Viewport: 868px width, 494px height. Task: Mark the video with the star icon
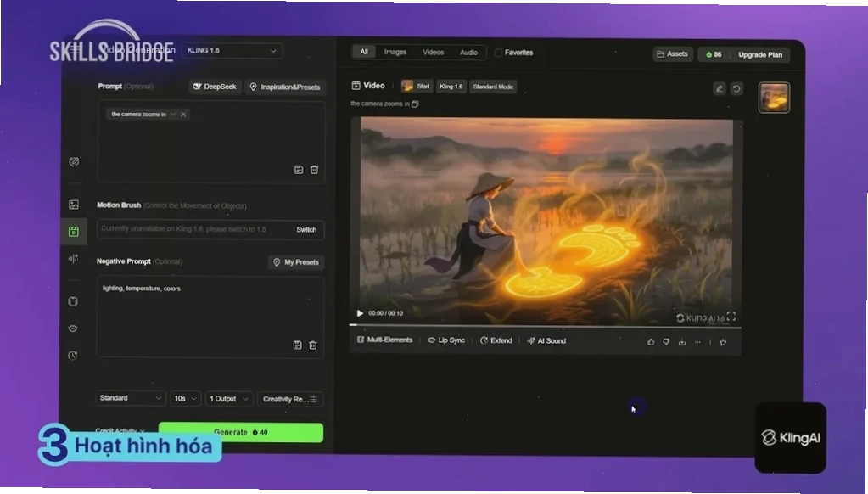[723, 342]
